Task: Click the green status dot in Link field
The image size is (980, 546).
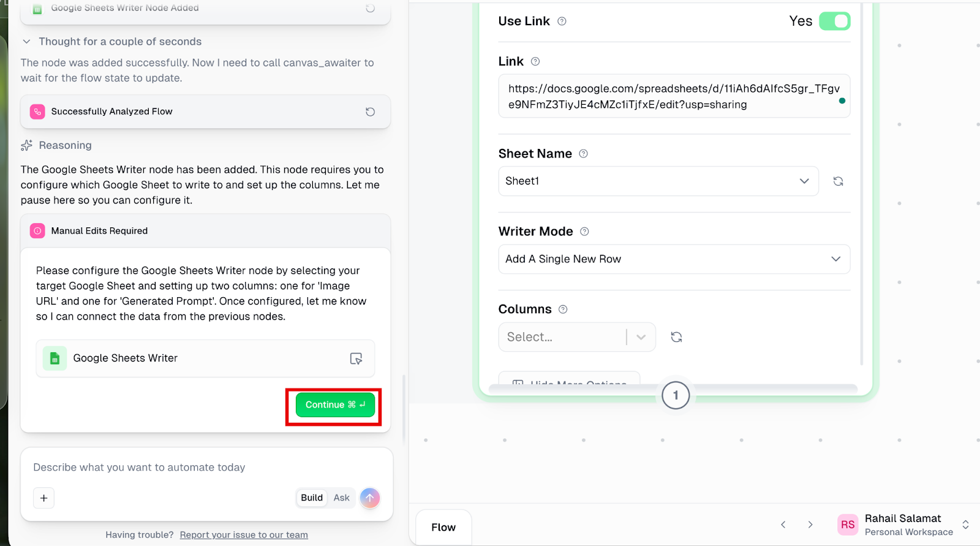Action: (842, 100)
